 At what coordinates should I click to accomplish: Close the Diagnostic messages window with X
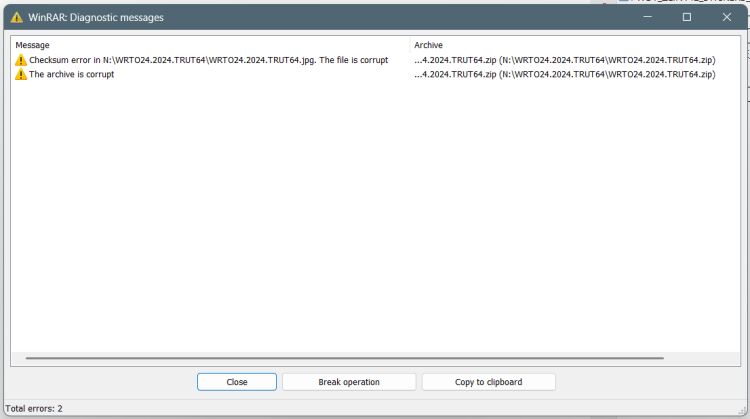[x=727, y=17]
